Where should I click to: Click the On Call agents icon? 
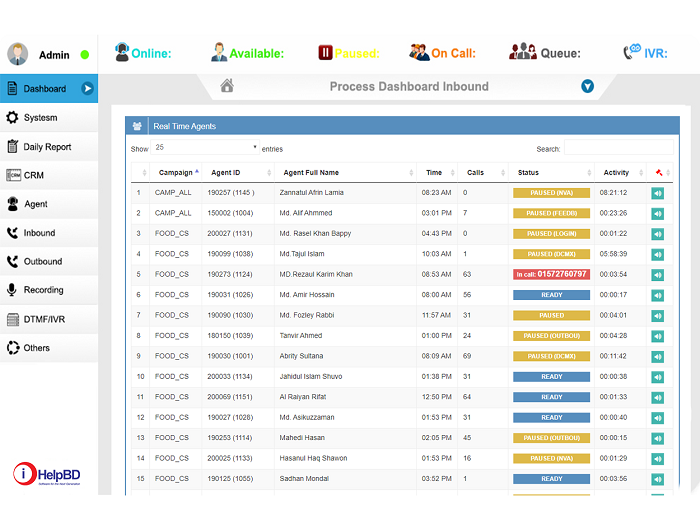(x=419, y=53)
